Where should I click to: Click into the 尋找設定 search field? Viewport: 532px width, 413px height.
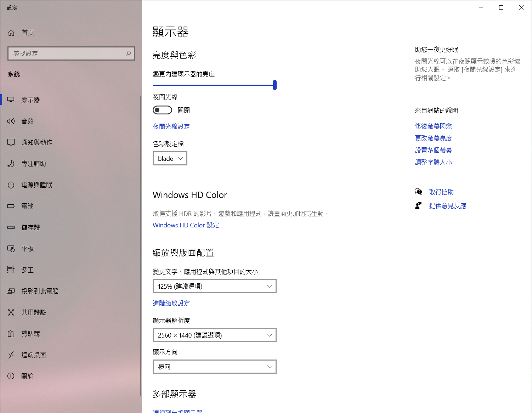click(67, 53)
